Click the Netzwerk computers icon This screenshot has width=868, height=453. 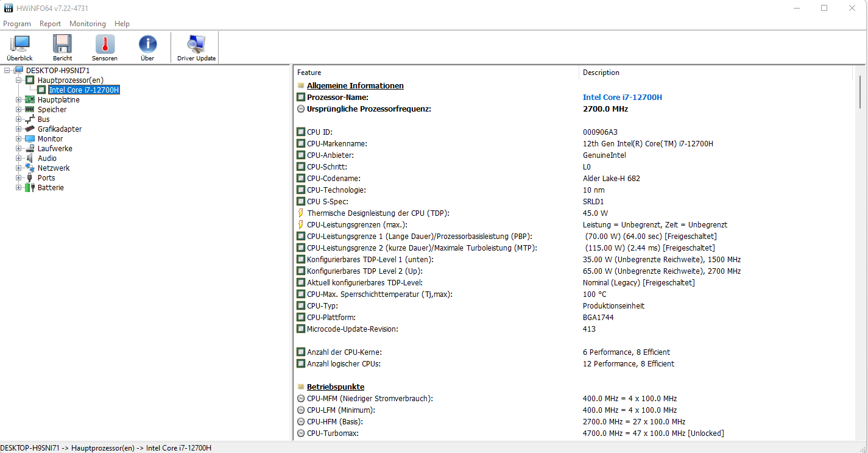(x=30, y=168)
